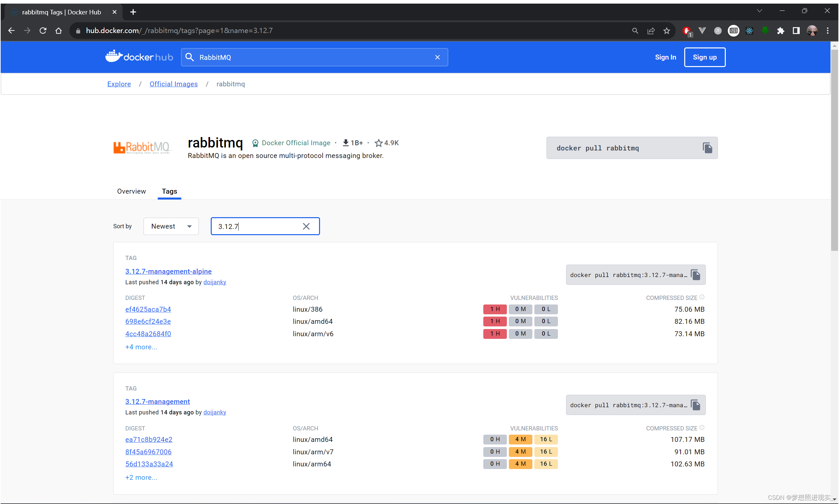Screen dimensions: 839x504
Task: Open the Official Images breadcrumb link
Action: pyautogui.click(x=174, y=84)
